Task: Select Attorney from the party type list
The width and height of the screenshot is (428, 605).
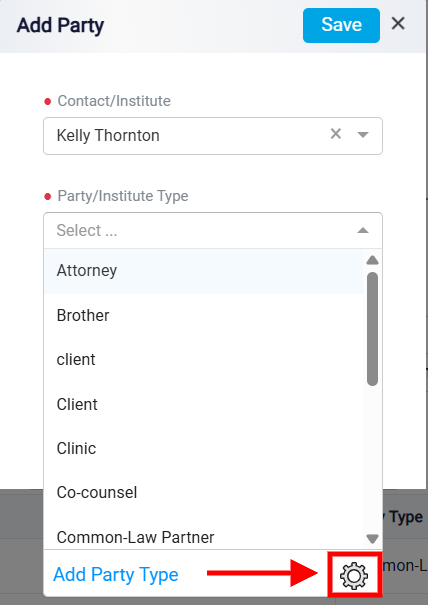Action: (203, 271)
